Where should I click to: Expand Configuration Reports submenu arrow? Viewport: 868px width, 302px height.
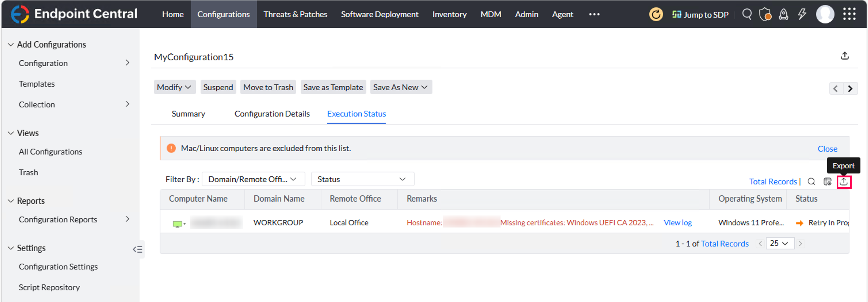click(x=127, y=219)
